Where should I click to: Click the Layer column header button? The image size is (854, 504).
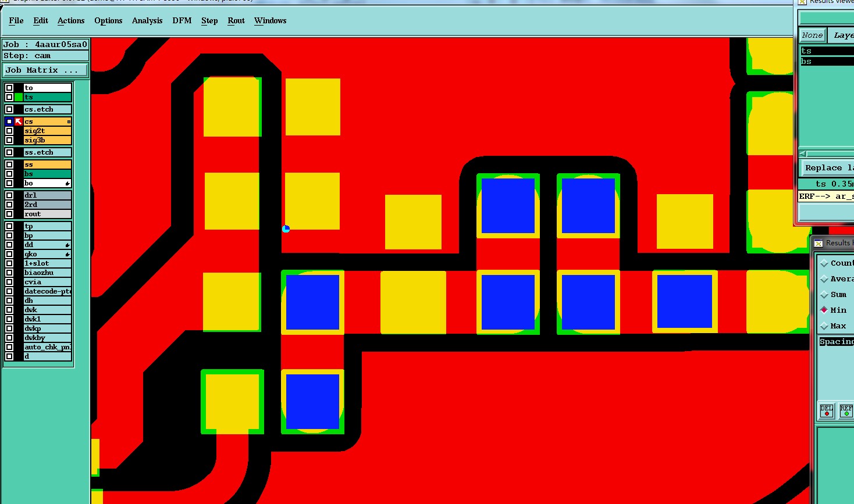(x=841, y=35)
